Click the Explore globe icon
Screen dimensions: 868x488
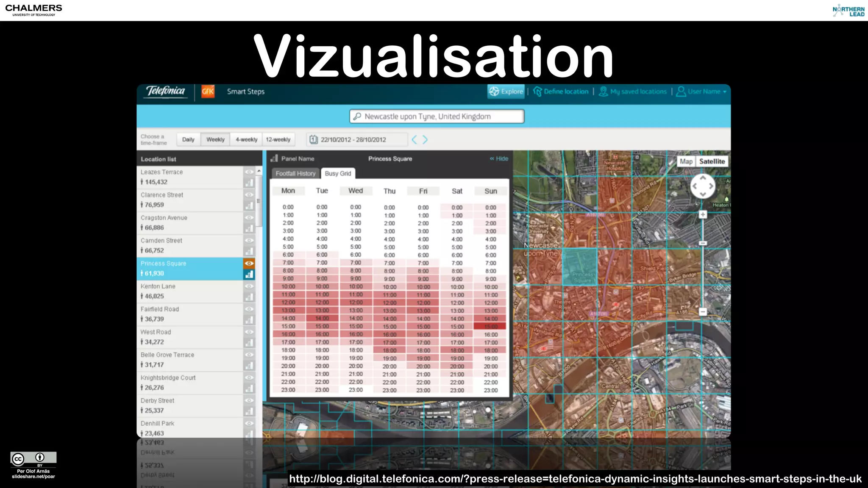494,91
